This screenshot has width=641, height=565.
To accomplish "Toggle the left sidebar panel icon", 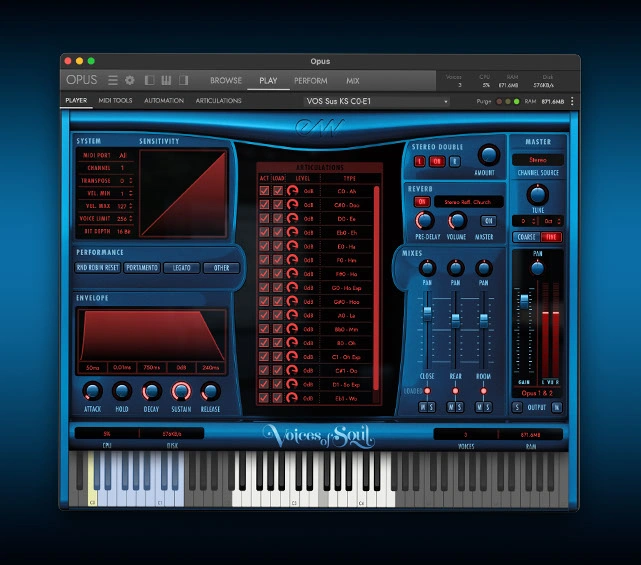I will tap(150, 80).
